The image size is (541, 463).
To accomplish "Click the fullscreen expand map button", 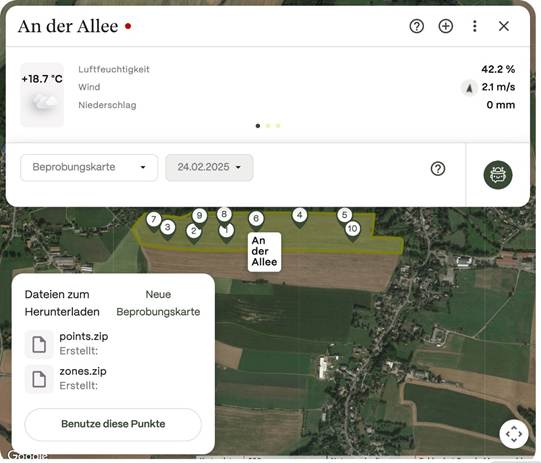I will click(513, 434).
